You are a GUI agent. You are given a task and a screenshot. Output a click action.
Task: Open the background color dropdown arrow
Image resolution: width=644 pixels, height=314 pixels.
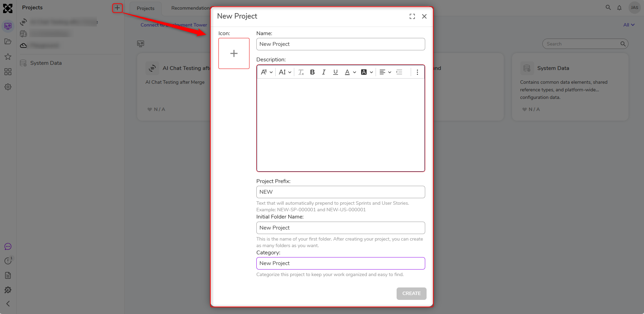click(x=371, y=72)
